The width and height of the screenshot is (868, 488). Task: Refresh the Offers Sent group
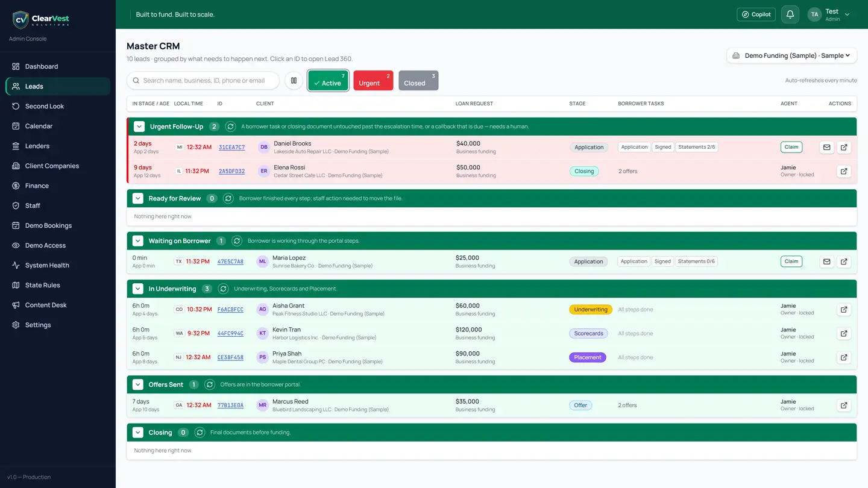pyautogui.click(x=210, y=384)
